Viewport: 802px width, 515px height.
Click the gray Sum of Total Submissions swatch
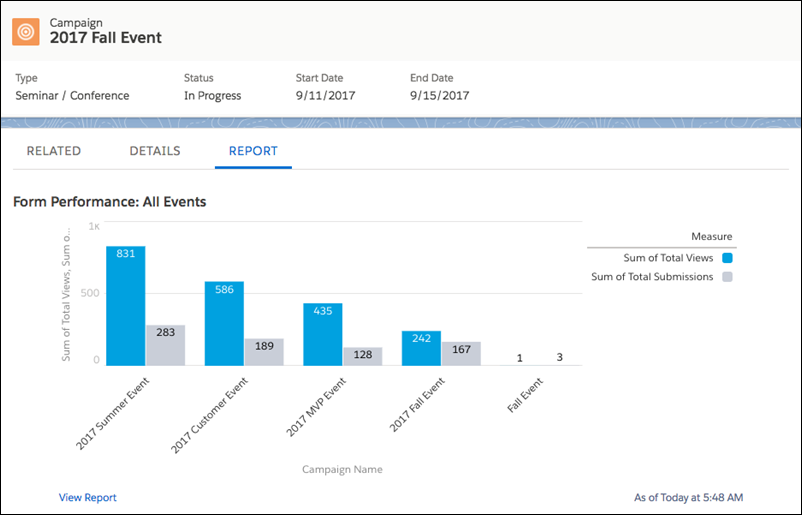tap(727, 277)
